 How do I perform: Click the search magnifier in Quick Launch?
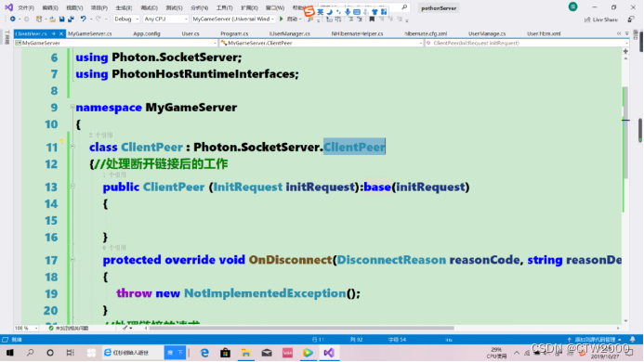point(404,7)
